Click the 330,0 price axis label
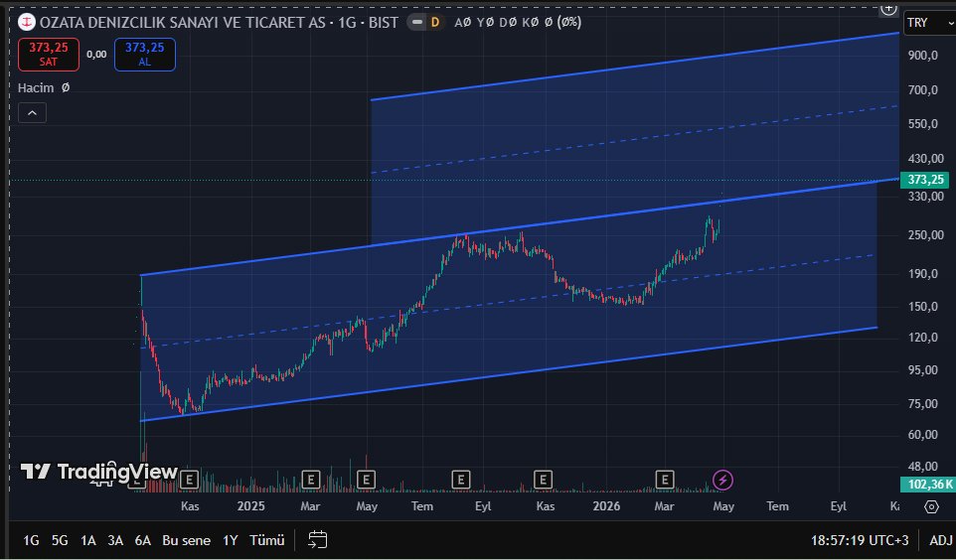Screen dimensions: 956x560 point(925,197)
